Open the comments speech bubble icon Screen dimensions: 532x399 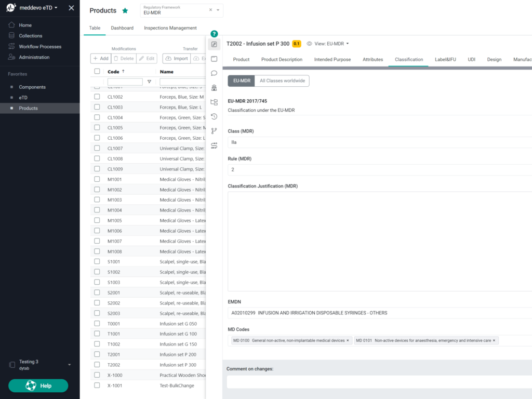pos(214,73)
